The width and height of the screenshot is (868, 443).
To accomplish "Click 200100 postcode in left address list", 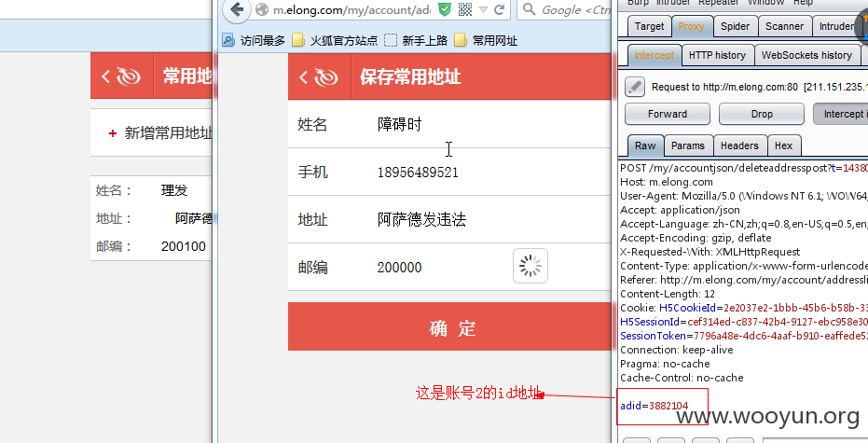I will point(184,246).
